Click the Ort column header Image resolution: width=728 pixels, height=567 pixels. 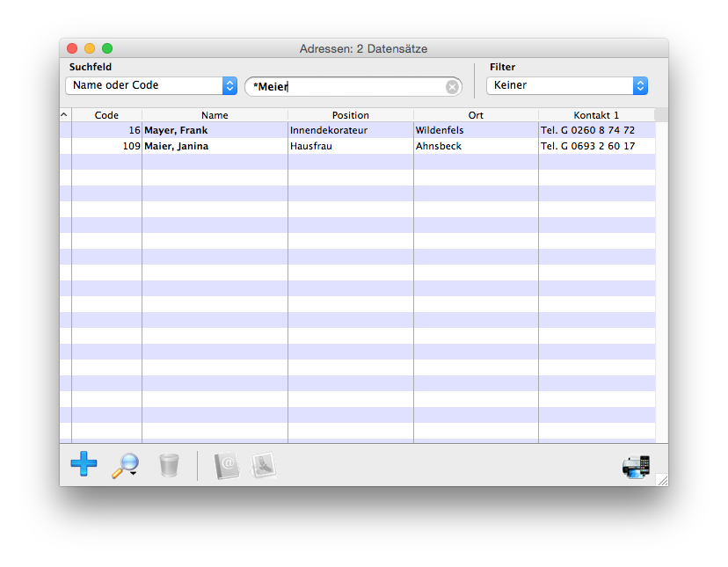[476, 115]
